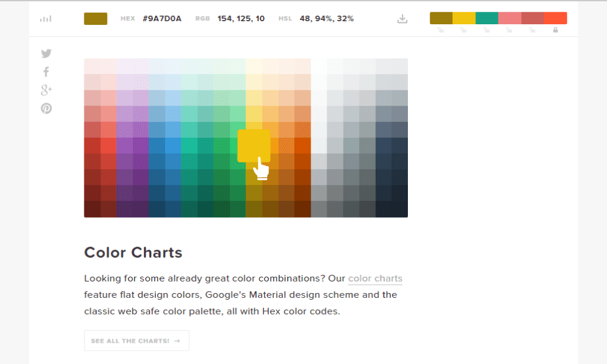607x364 pixels.
Task: Click the bar chart icon in header
Action: (46, 19)
